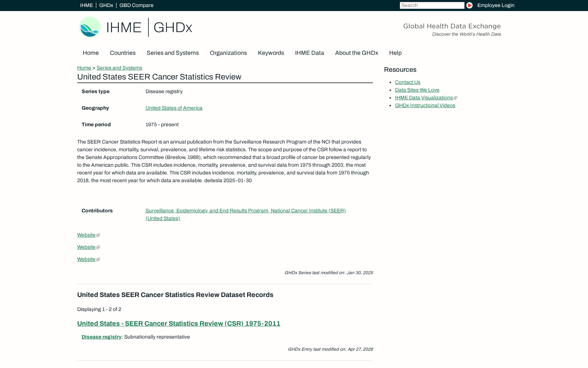The height and width of the screenshot is (368, 588).
Task: Click the Dataset Records section heading
Action: tap(175, 295)
